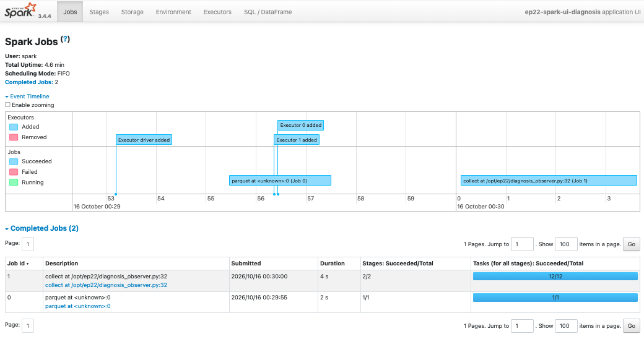Click the Jobs Running green legend swatch
The height and width of the screenshot is (339, 644).
pos(14,182)
